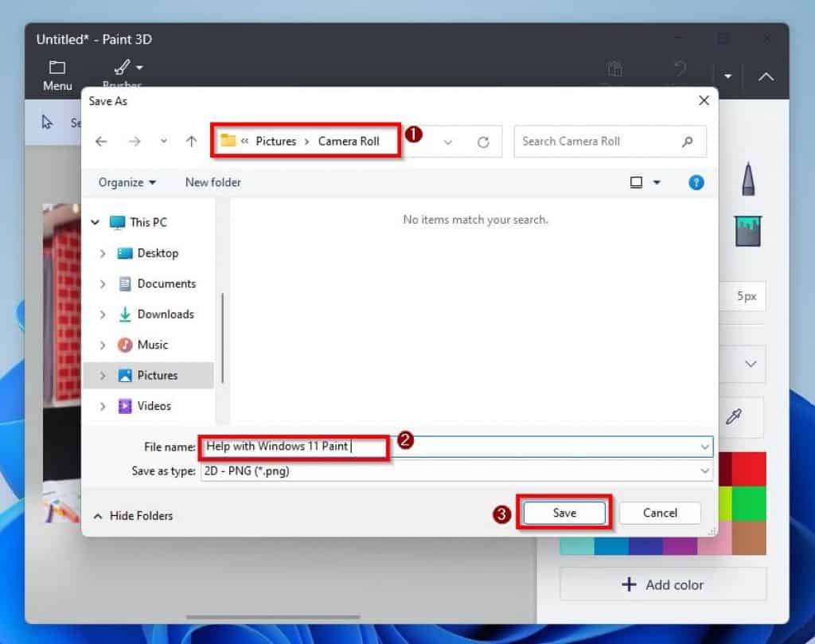Select the eyedropper tool in Paint 3D
The image size is (815, 644).
click(734, 416)
